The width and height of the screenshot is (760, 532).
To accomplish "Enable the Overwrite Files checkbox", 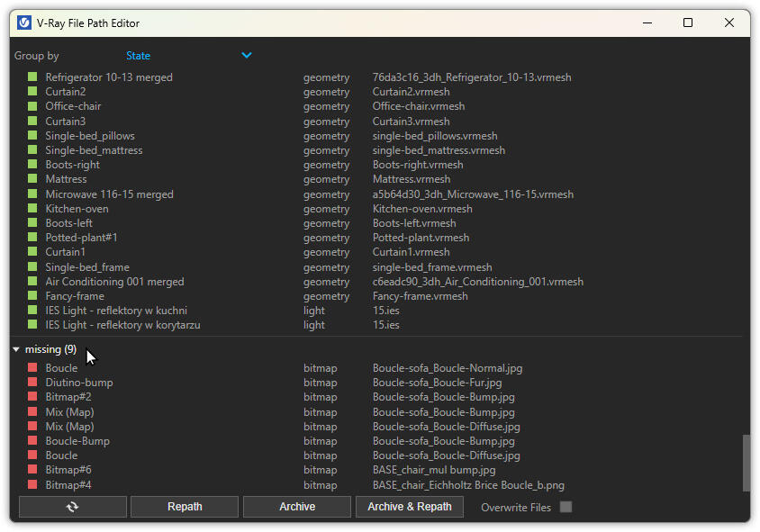I will point(565,507).
